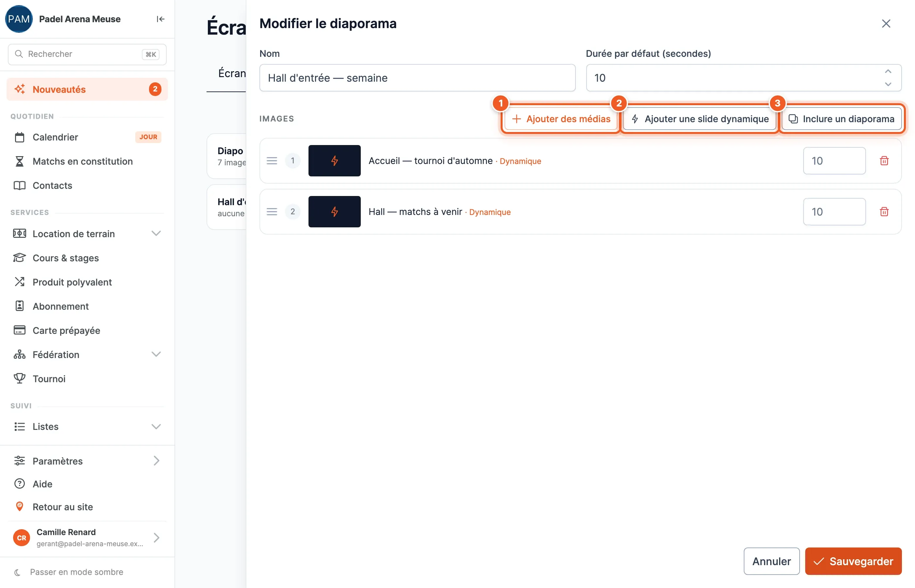Open the Calendrier page
The height and width of the screenshot is (588, 915).
pyautogui.click(x=87, y=137)
